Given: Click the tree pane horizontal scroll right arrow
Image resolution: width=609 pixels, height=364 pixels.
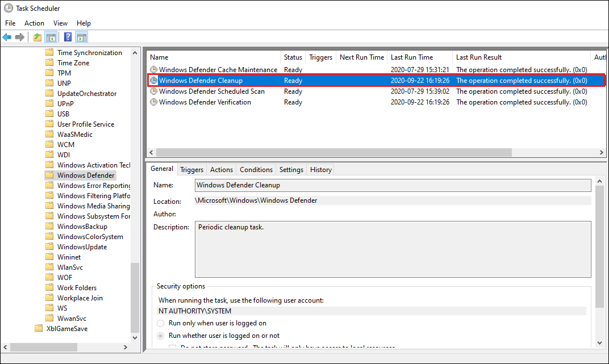Looking at the screenshot, I should point(126,347).
